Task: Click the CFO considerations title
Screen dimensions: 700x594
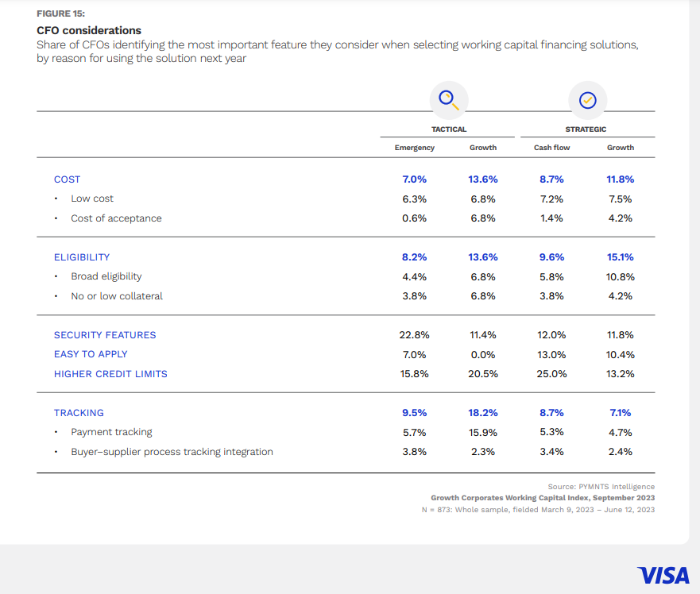Action: pos(89,31)
